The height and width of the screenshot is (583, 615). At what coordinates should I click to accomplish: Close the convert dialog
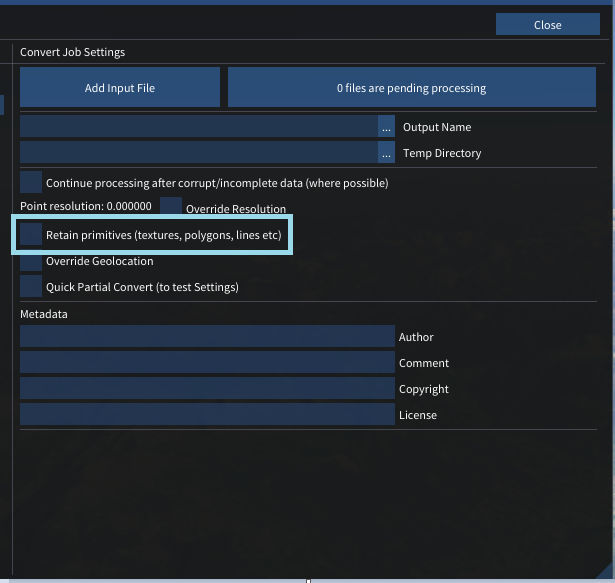548,24
